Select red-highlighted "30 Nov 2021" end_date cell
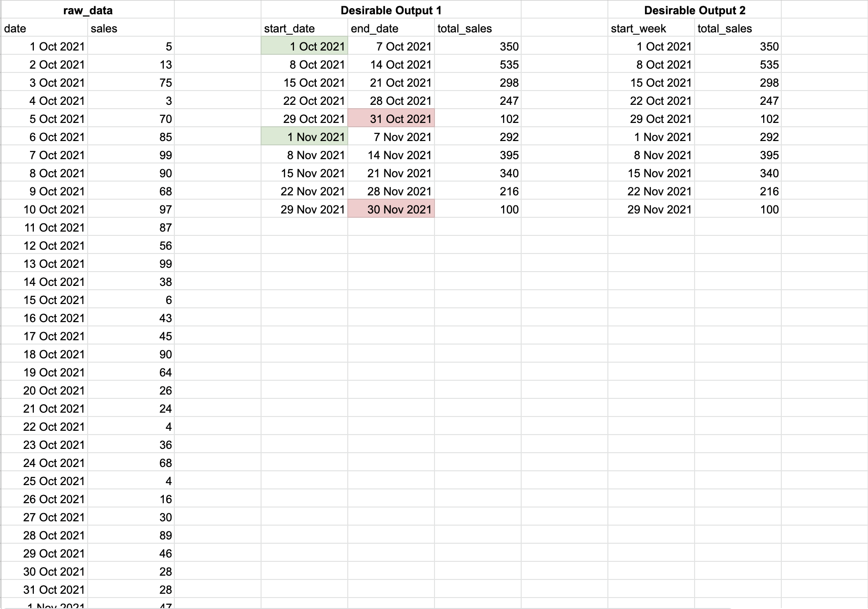The height and width of the screenshot is (609, 868). [391, 209]
